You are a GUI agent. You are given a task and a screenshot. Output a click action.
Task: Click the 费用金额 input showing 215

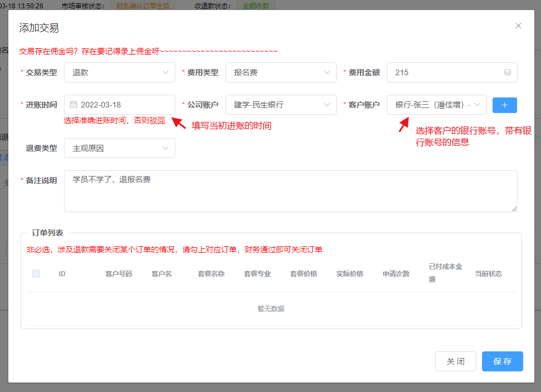tap(445, 72)
